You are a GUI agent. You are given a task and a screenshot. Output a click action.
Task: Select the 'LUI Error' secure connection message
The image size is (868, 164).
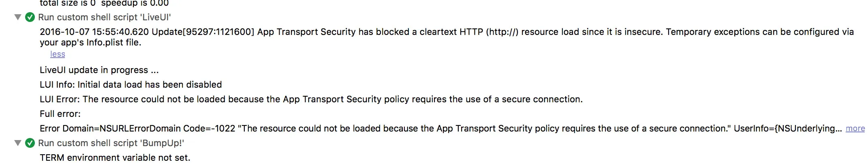(311, 99)
